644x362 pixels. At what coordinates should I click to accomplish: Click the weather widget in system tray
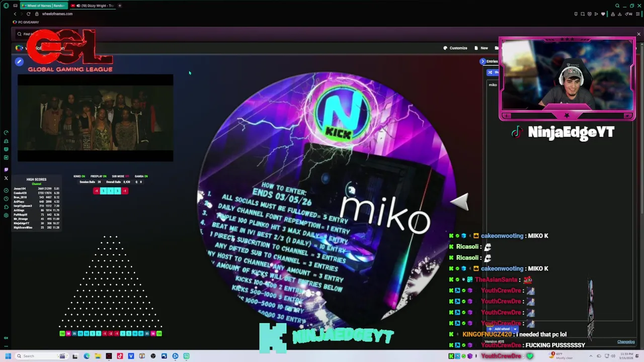coord(561,356)
